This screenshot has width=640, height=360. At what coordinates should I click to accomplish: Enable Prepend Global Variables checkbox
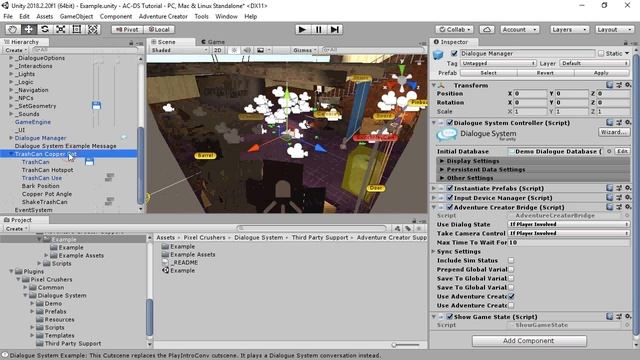tap(511, 269)
